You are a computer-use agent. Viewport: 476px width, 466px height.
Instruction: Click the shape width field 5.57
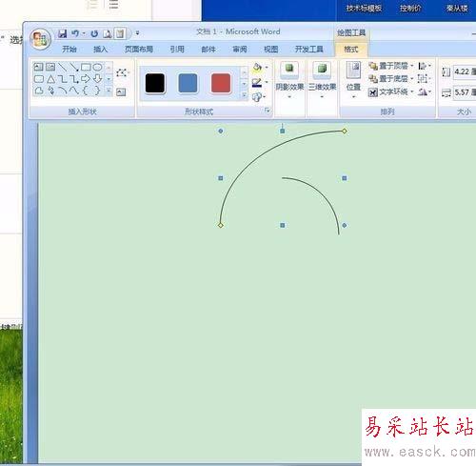tap(465, 92)
